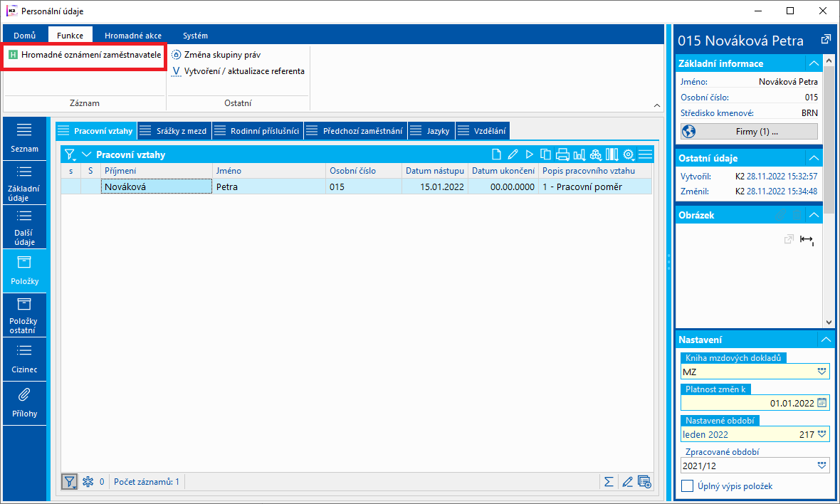840x504 pixels.
Task: Open the Vzdělání tab
Action: 482,131
